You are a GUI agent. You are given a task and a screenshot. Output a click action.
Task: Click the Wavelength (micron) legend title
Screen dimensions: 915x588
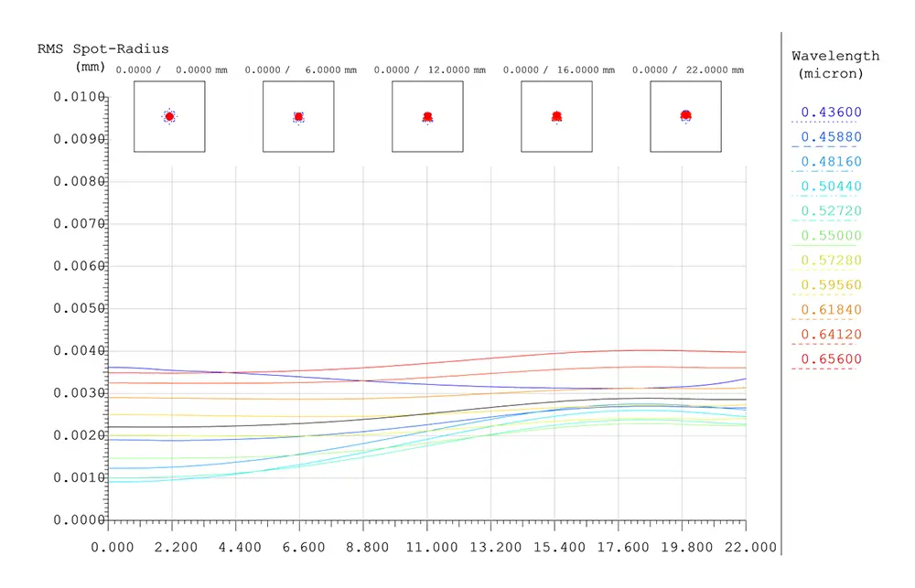pos(835,64)
